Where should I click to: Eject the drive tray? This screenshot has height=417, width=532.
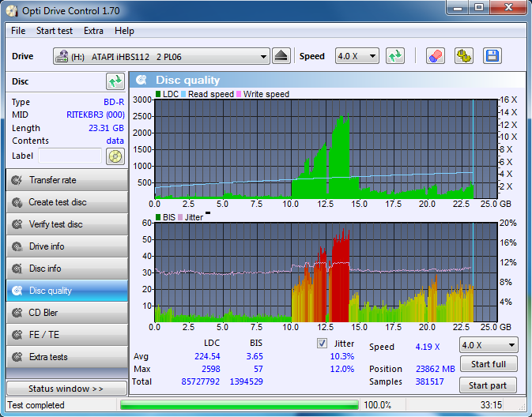(281, 56)
